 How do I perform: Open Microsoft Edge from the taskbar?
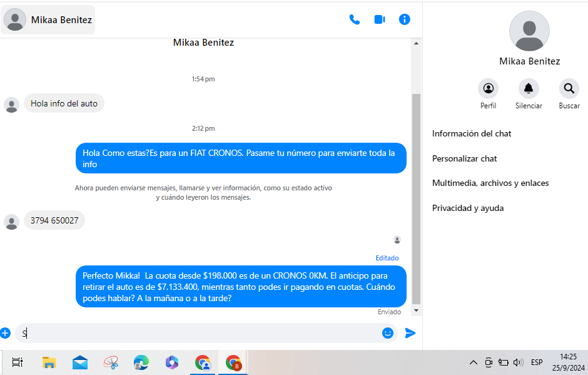tap(141, 362)
